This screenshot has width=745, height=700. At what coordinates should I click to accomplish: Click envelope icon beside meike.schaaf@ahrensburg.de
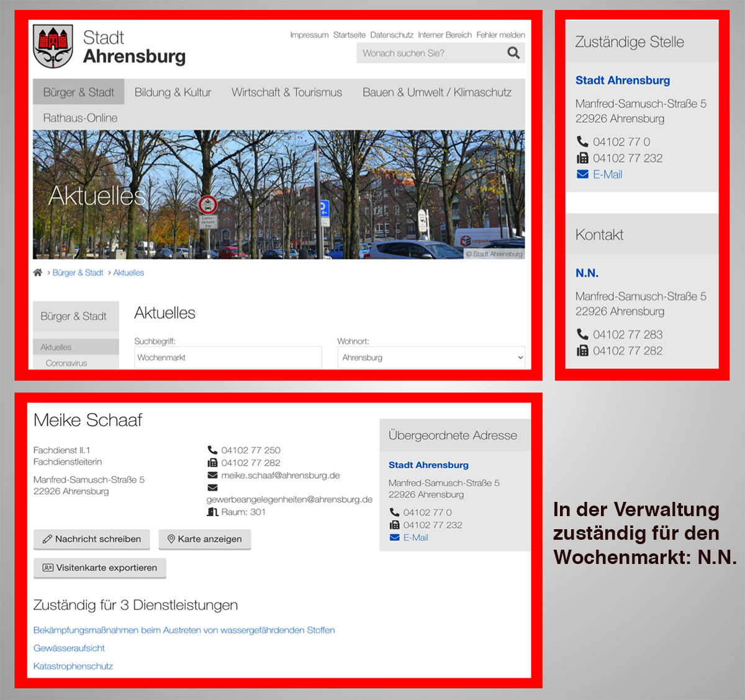212,475
